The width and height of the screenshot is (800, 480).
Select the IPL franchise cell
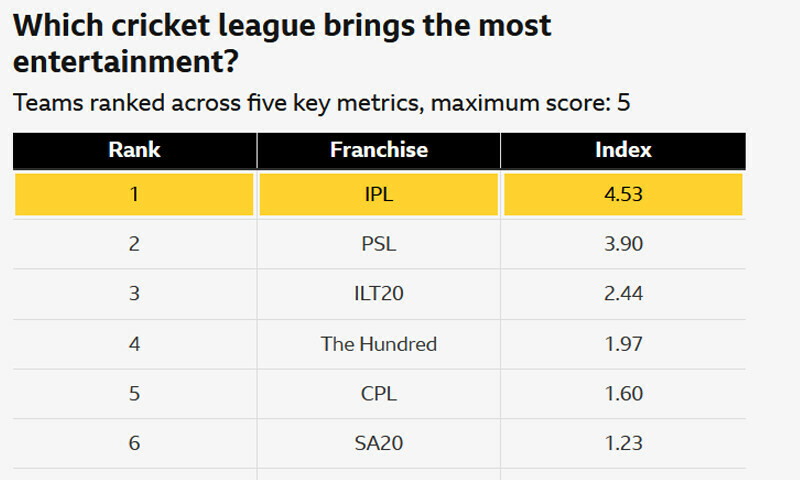click(378, 195)
